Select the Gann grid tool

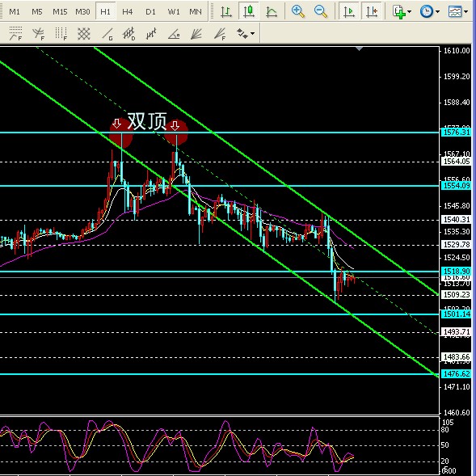click(84, 33)
